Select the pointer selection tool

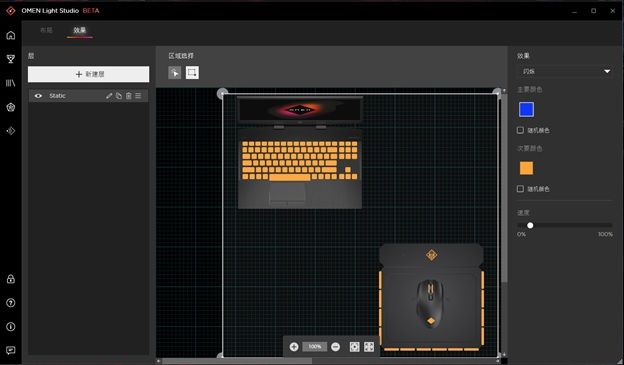coord(175,73)
